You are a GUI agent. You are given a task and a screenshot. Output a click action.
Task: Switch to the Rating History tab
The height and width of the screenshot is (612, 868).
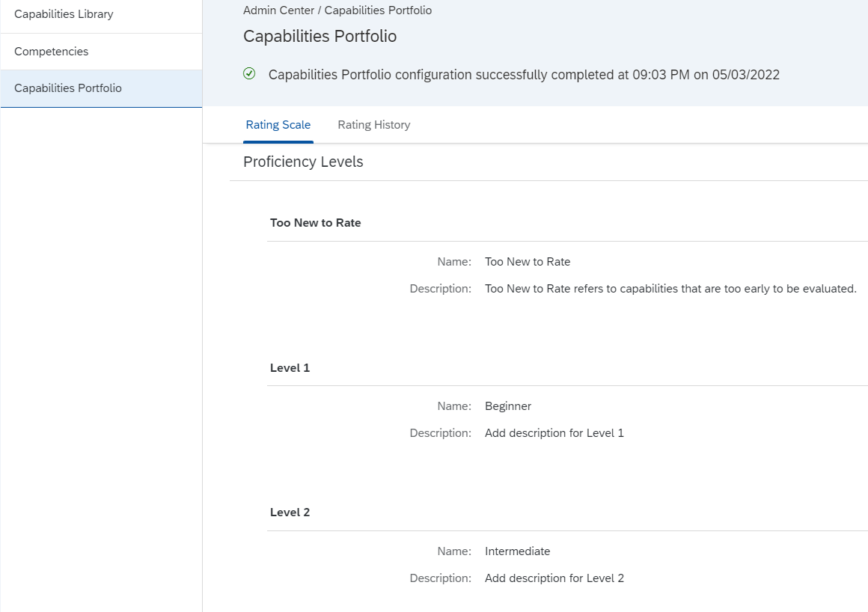coord(374,125)
